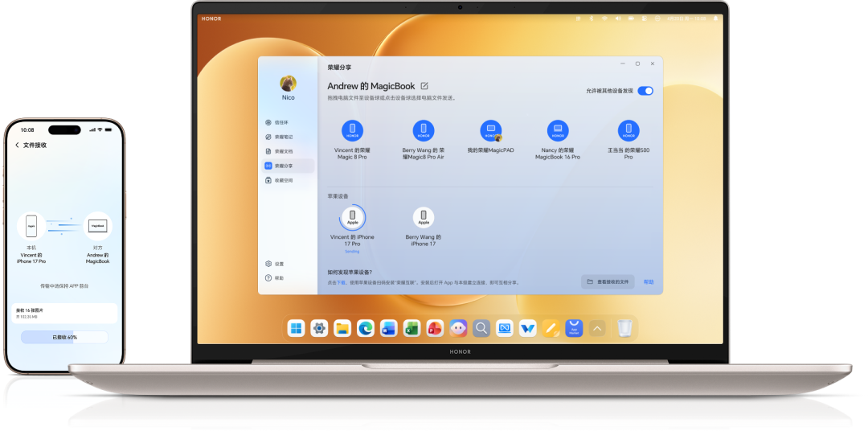Launch the WPS icon in the dock
Viewport: 868px width, 431px height.
coord(527,329)
